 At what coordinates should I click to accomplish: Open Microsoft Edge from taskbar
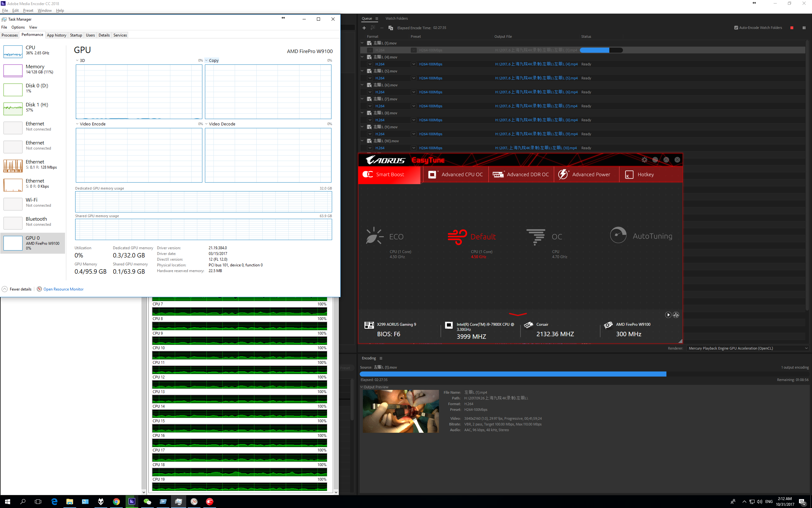point(54,502)
